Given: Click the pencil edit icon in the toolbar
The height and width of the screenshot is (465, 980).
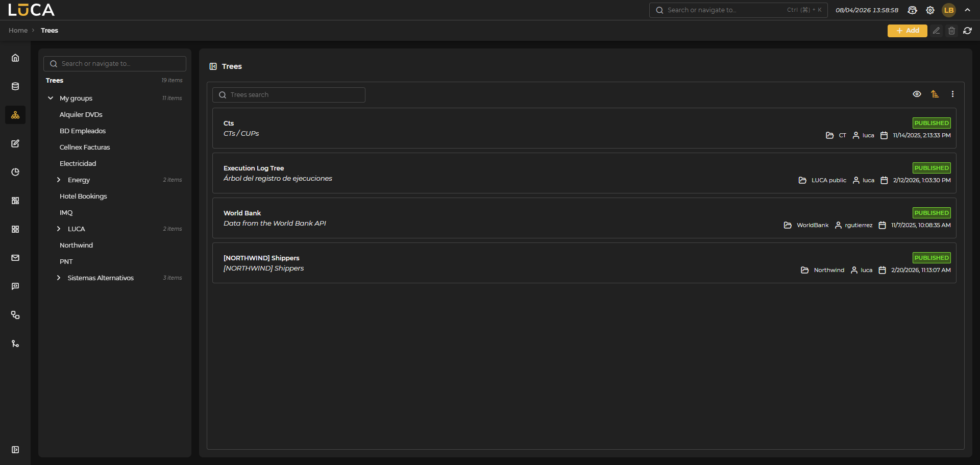Looking at the screenshot, I should (936, 31).
